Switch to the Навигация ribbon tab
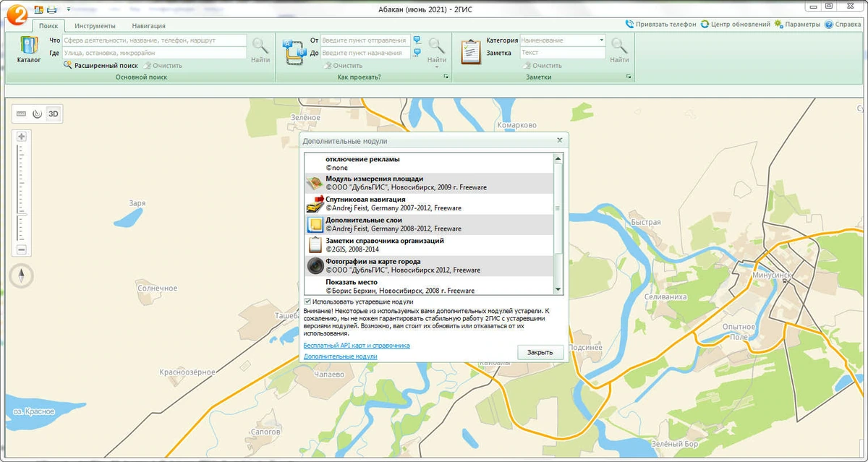868x462 pixels. point(148,25)
